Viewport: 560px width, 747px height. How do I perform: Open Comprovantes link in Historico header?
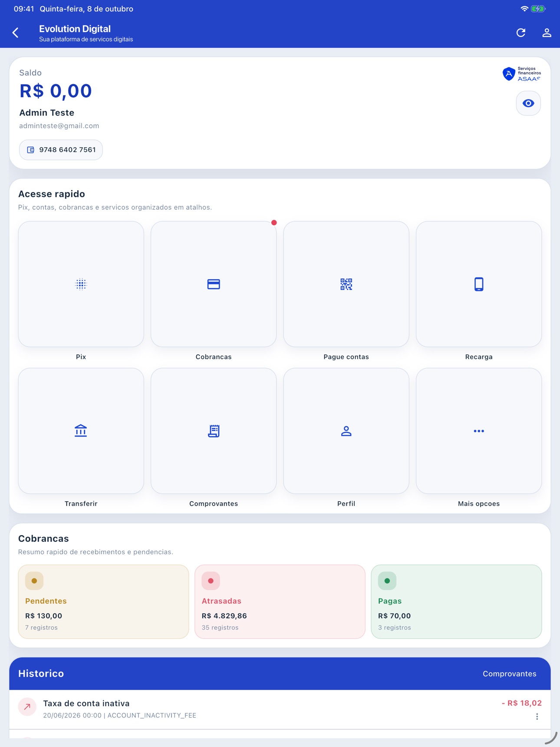(510, 674)
